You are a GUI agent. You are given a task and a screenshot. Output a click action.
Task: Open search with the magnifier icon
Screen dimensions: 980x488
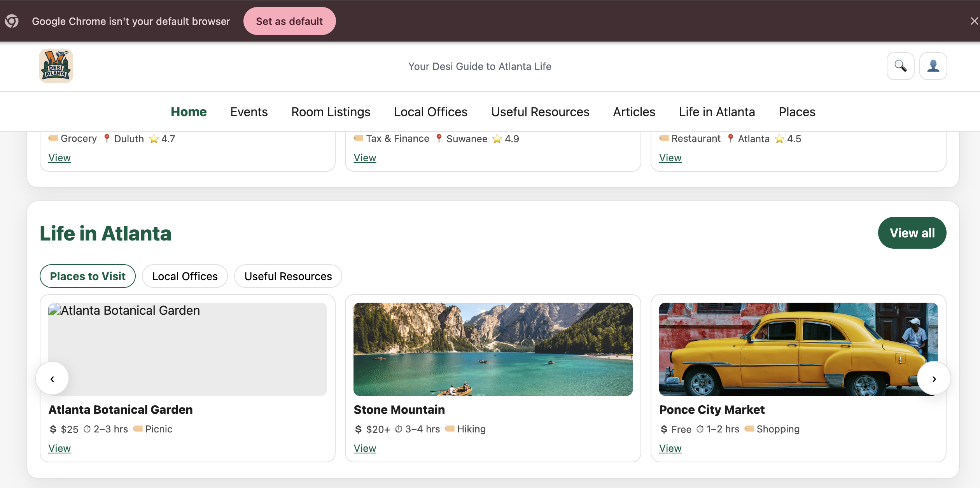pos(900,66)
